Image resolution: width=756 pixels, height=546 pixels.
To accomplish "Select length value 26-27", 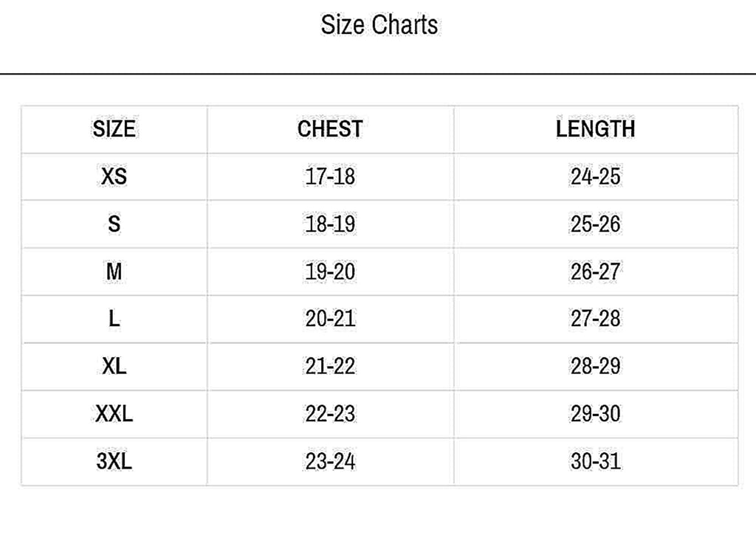I will (596, 272).
